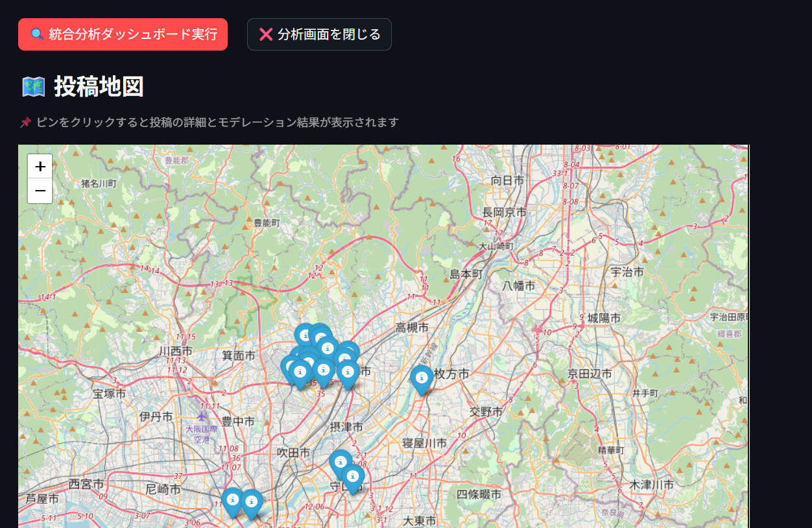This screenshot has height=528, width=812.
Task: Open the cluster pin touching the hidden 茨木市 label
Action: click(x=348, y=373)
